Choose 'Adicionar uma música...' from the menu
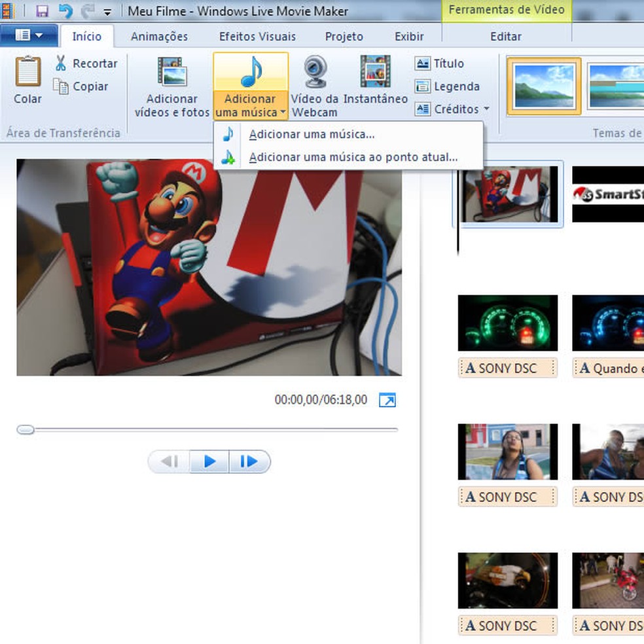The image size is (644, 644). [x=312, y=135]
